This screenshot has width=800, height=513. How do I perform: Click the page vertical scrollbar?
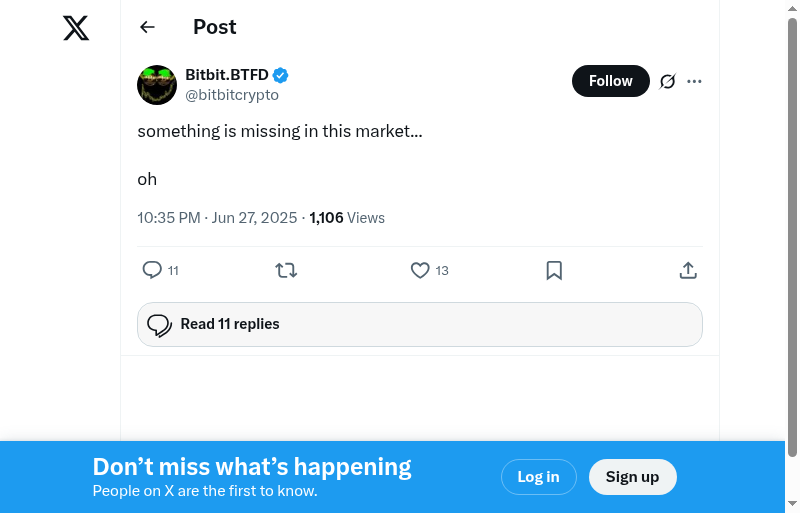click(x=793, y=240)
